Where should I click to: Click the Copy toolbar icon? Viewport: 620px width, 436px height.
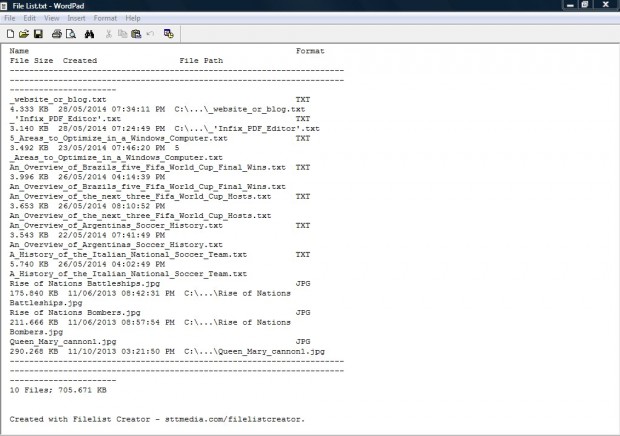point(121,33)
